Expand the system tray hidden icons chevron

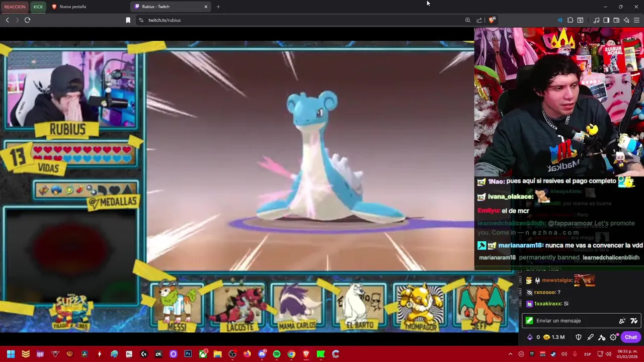point(510,354)
